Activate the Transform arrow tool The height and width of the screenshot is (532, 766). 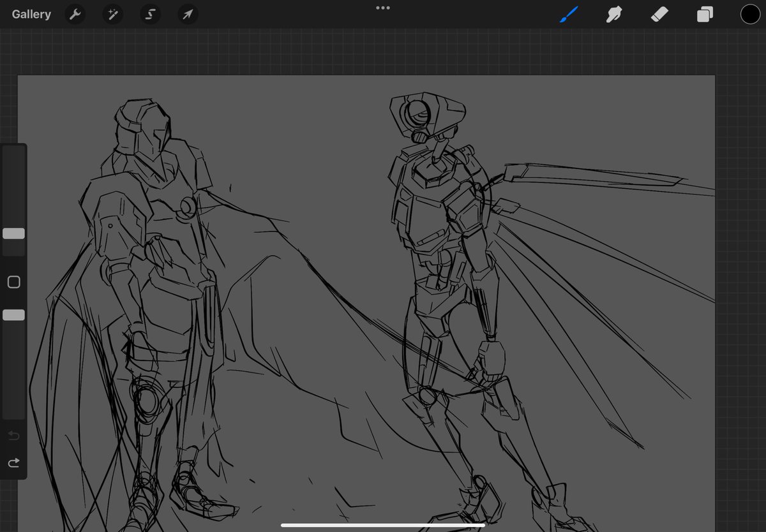click(x=188, y=14)
